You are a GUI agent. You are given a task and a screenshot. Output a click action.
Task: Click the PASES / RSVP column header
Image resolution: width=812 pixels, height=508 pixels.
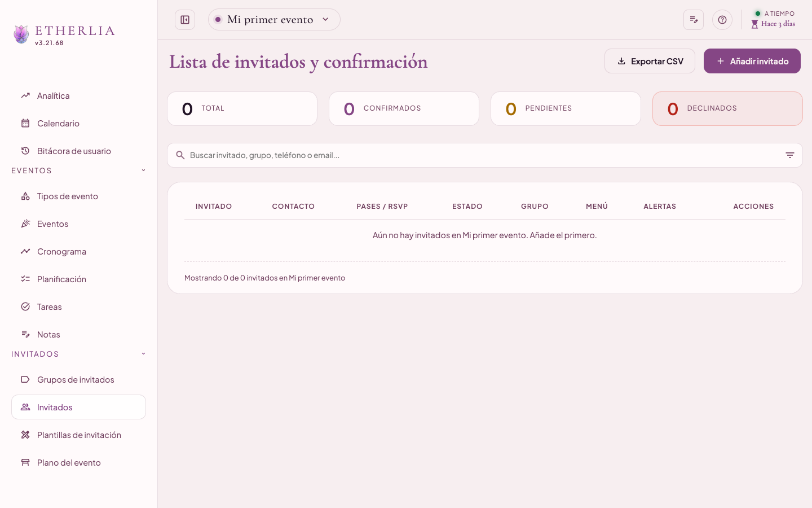(382, 207)
